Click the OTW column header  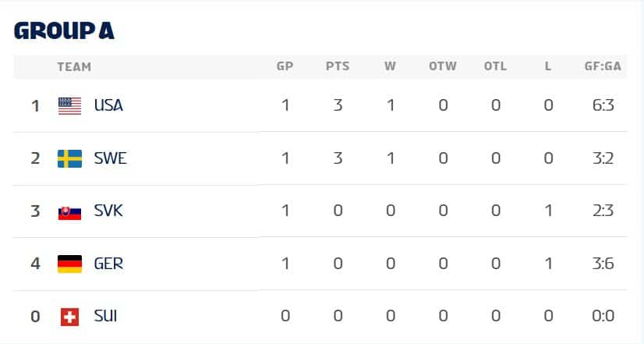pos(443,66)
